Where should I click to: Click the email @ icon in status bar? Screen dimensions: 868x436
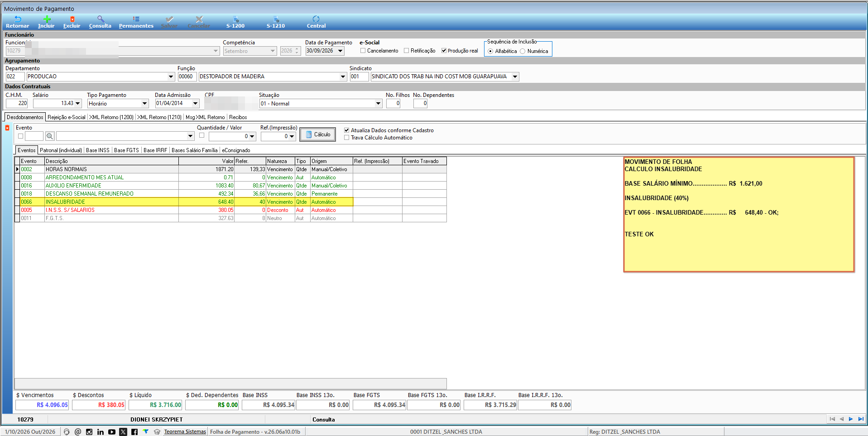click(x=78, y=432)
